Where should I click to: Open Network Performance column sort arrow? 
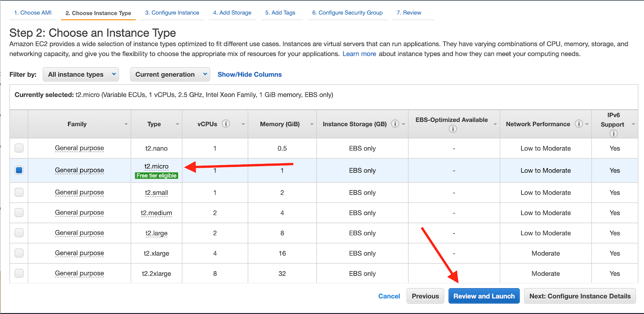[587, 124]
